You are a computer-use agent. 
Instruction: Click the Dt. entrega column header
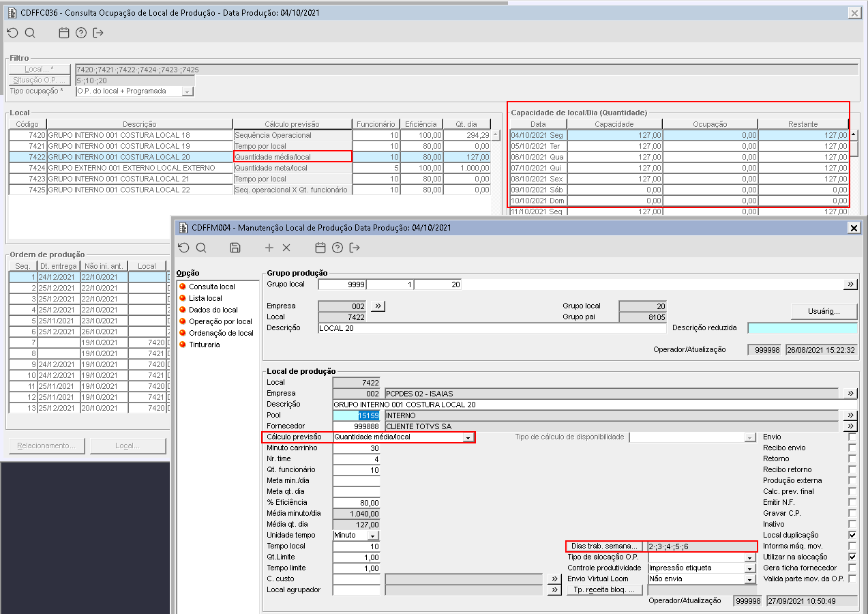[x=58, y=266]
